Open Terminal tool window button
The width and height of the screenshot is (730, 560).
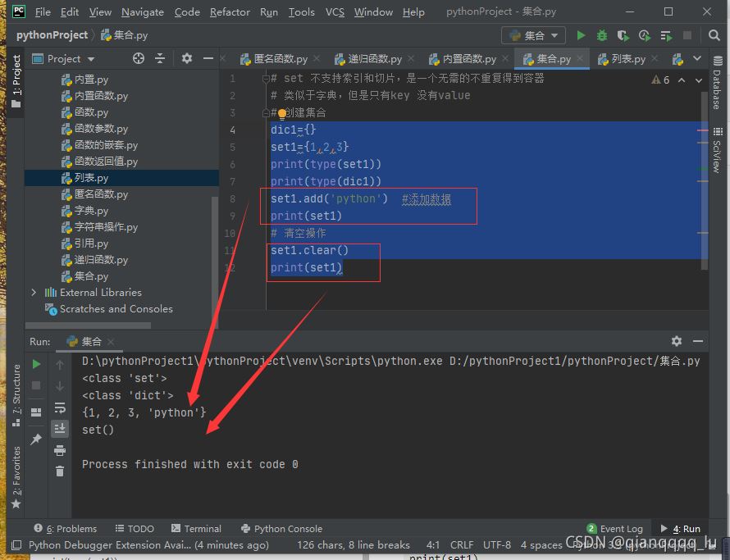(x=196, y=529)
